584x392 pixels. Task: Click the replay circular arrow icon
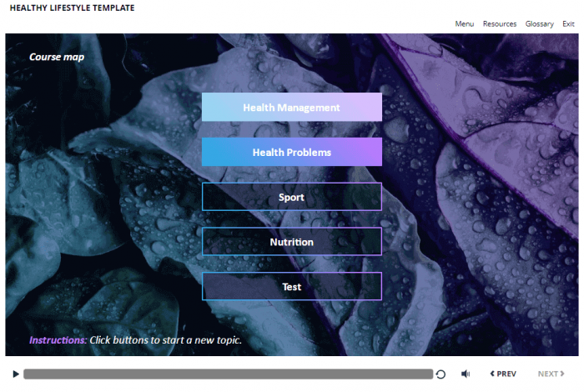pos(441,374)
